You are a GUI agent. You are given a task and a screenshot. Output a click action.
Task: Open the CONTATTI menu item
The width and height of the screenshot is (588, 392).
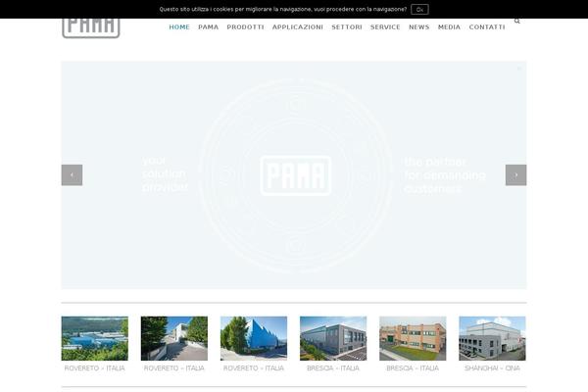click(x=487, y=27)
